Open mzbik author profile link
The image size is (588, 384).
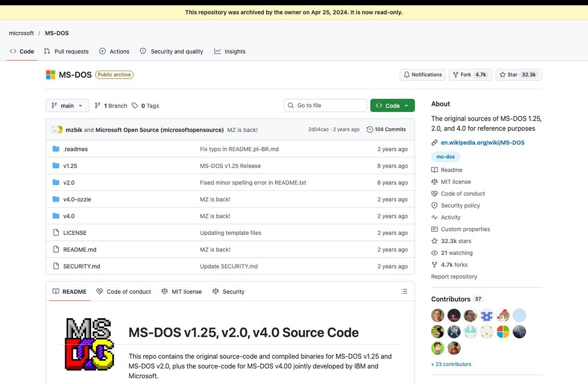pos(73,129)
